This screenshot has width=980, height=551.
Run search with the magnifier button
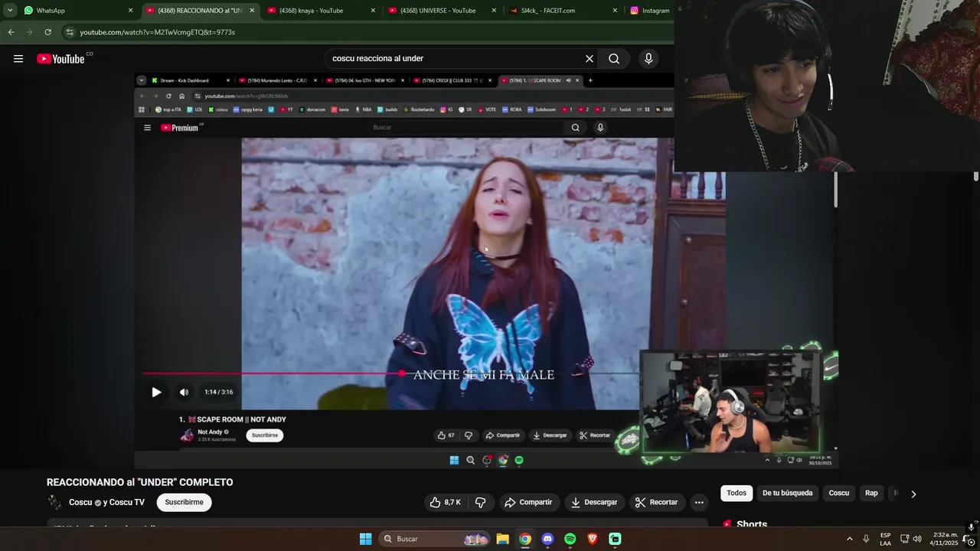pos(614,59)
